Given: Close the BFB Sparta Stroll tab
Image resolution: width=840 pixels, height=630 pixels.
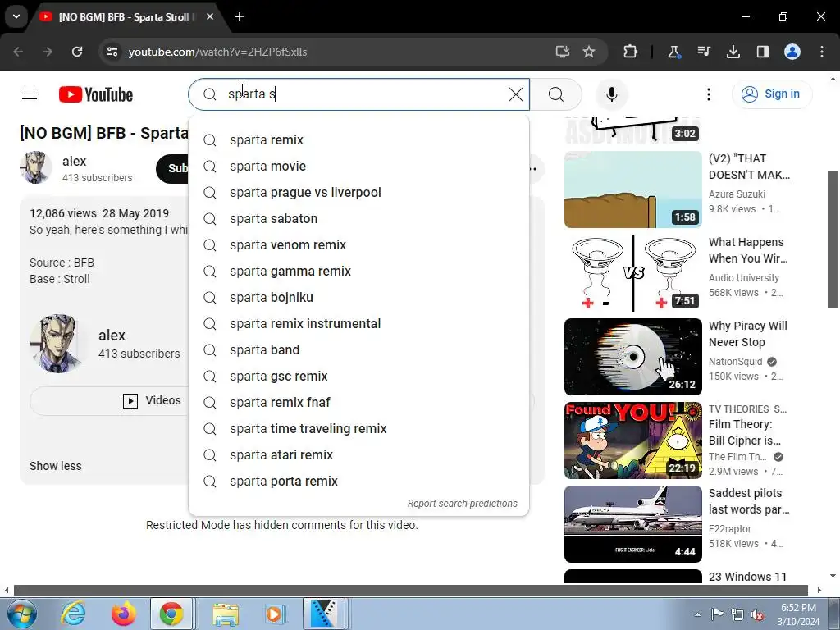Looking at the screenshot, I should (x=210, y=16).
